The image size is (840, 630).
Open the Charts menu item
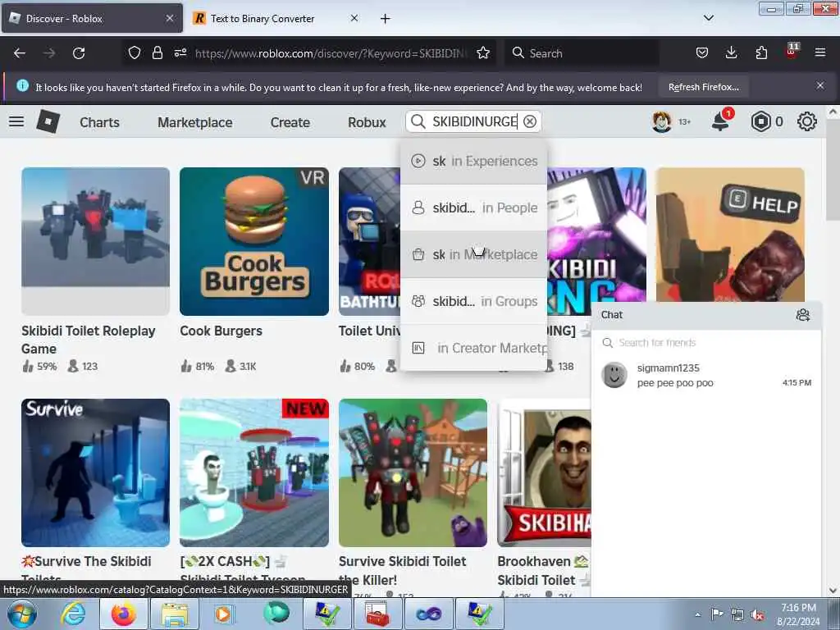[x=99, y=122]
